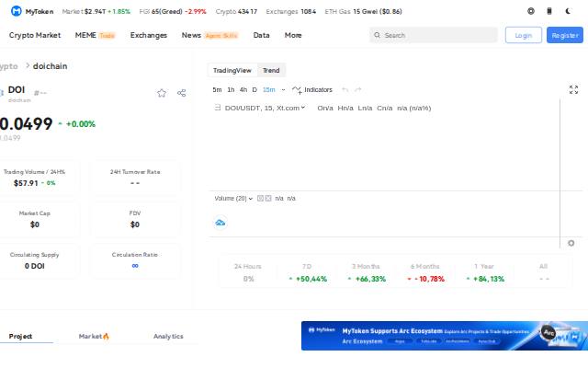Select 6 Months performance range
Screen dimensions: 588x368
click(x=424, y=272)
